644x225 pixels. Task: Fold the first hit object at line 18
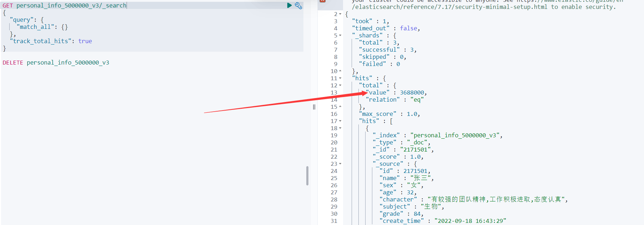point(340,128)
